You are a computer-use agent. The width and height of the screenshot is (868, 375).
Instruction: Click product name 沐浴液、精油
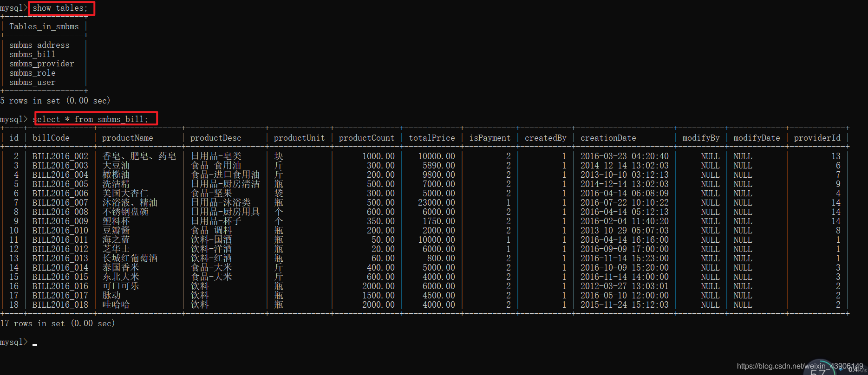(x=130, y=203)
